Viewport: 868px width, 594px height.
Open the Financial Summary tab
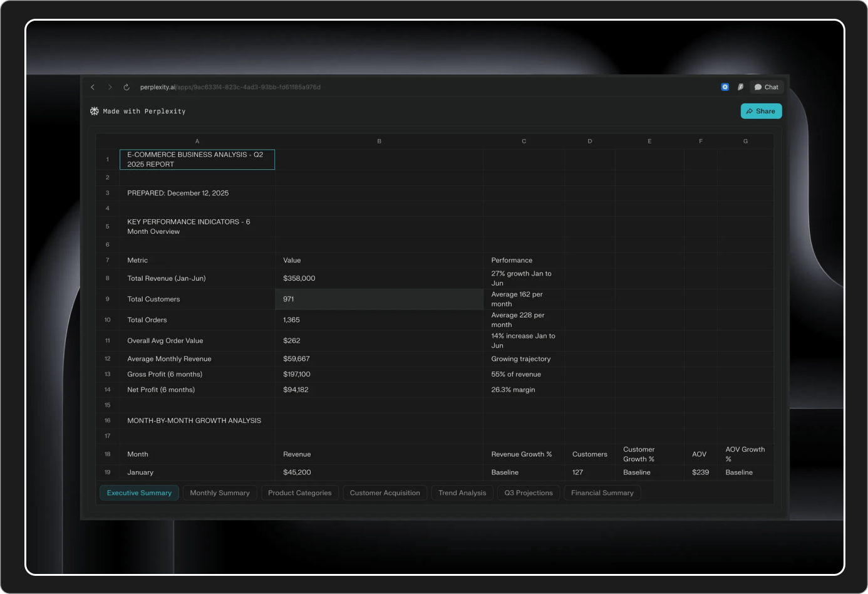pos(602,493)
